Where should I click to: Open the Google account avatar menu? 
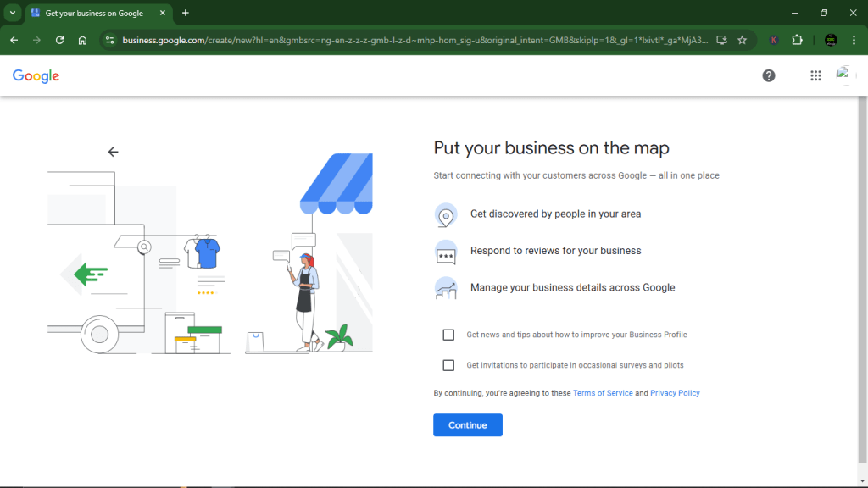click(845, 75)
